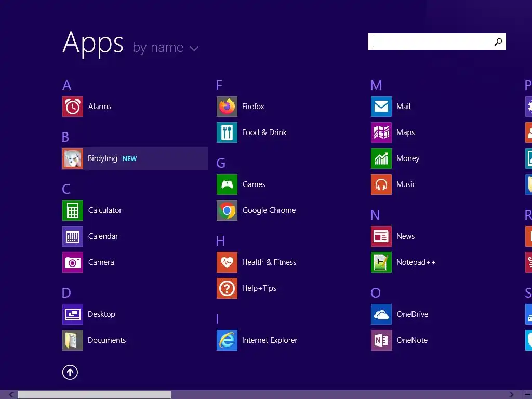Open the OneDrive cloud icon

[x=381, y=314]
